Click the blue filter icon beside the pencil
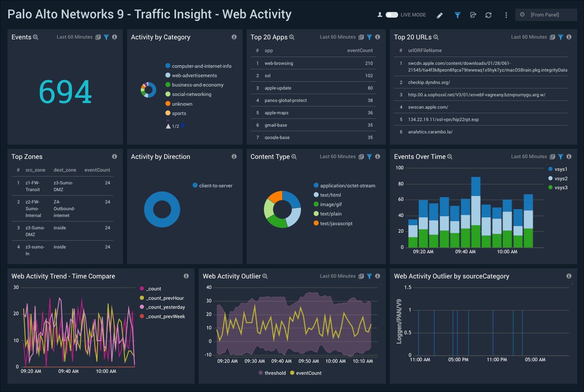Viewport: 584px width, 392px height. point(457,15)
